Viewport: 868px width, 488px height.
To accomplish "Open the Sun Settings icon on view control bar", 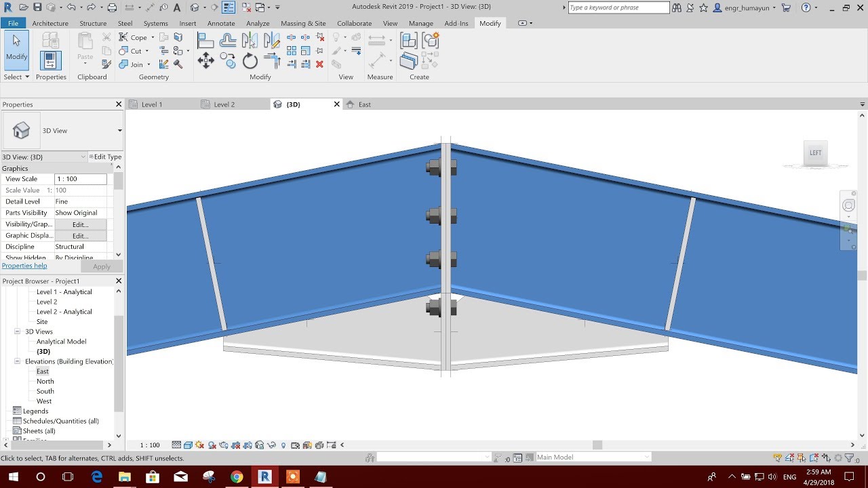I will (199, 445).
